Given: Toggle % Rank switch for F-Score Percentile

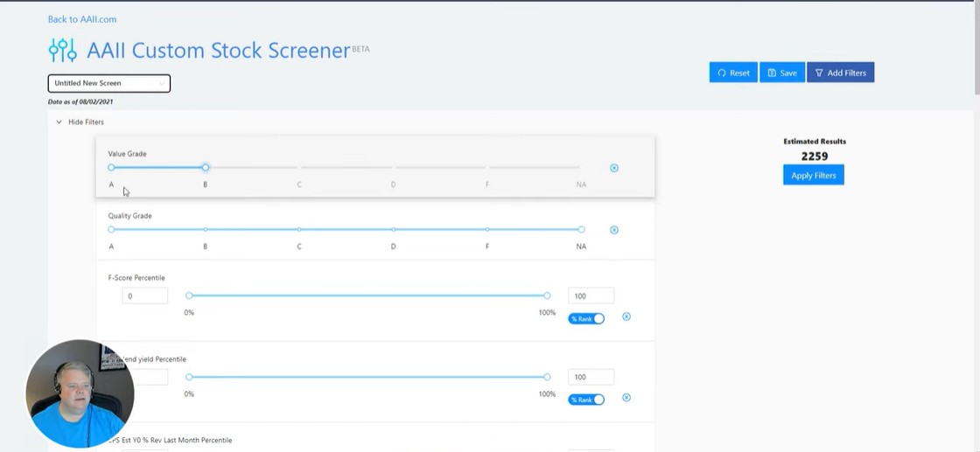Looking at the screenshot, I should pos(586,318).
